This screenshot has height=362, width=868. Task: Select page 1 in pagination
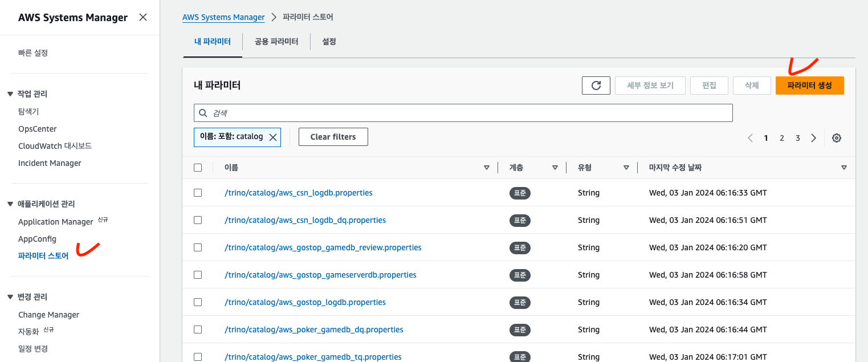tap(766, 138)
